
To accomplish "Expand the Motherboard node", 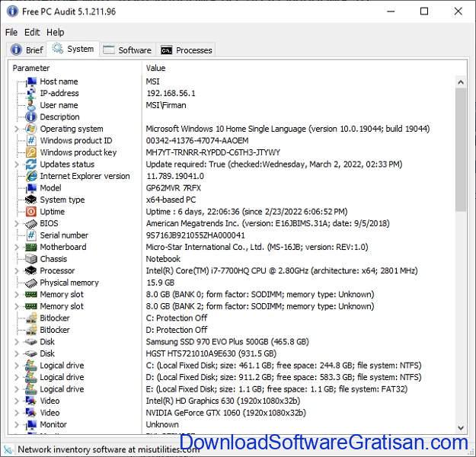I will [17, 248].
